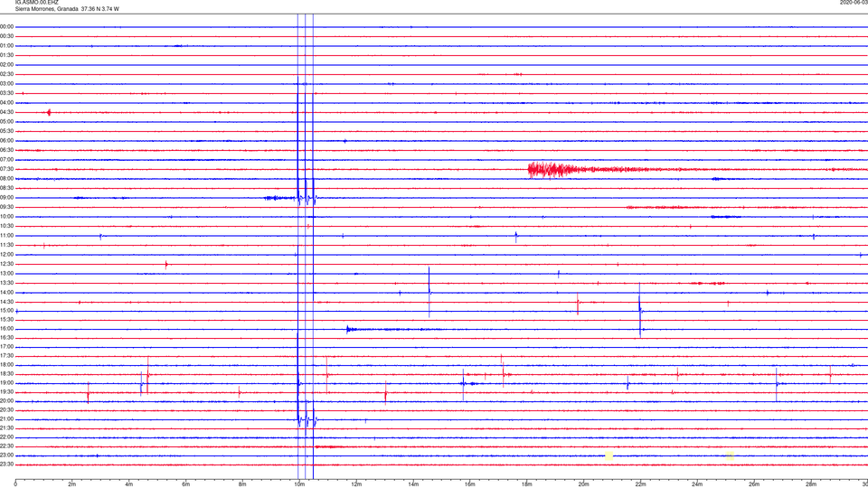Click the 07:00 time label
868x488 pixels.
pos(7,159)
